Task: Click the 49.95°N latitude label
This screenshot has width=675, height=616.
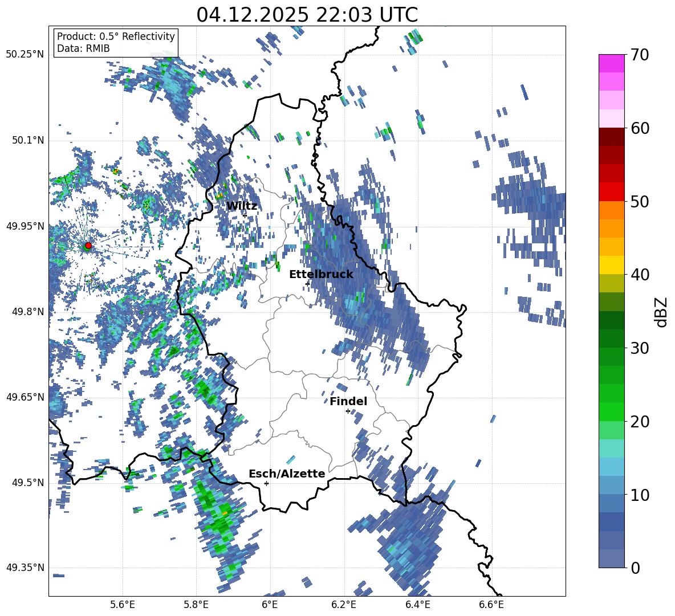Action: click(x=25, y=226)
